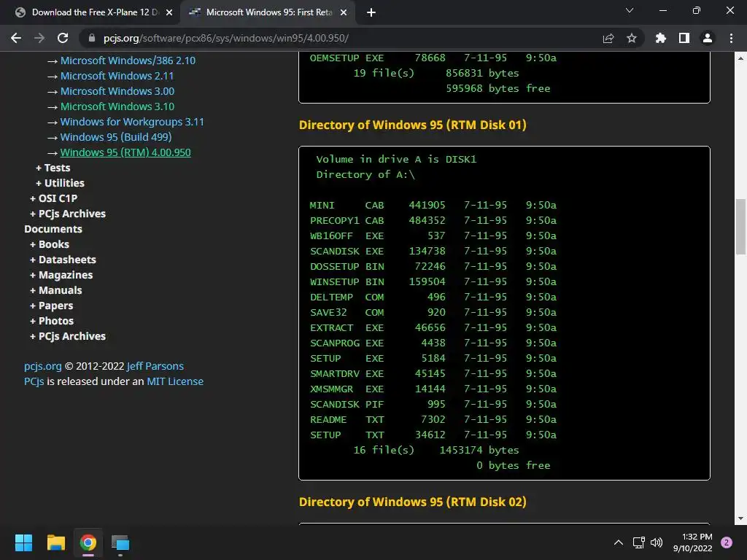Select the README TXT file row
Image resolution: width=747 pixels, height=560 pixels.
pos(433,419)
